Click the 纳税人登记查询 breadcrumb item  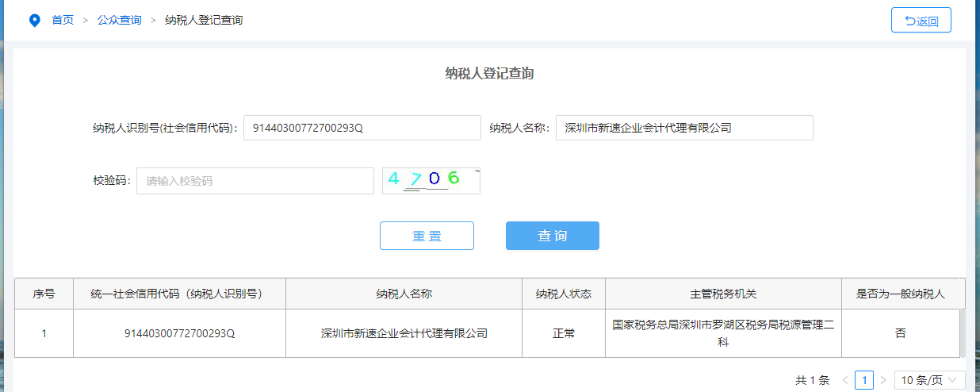point(204,21)
